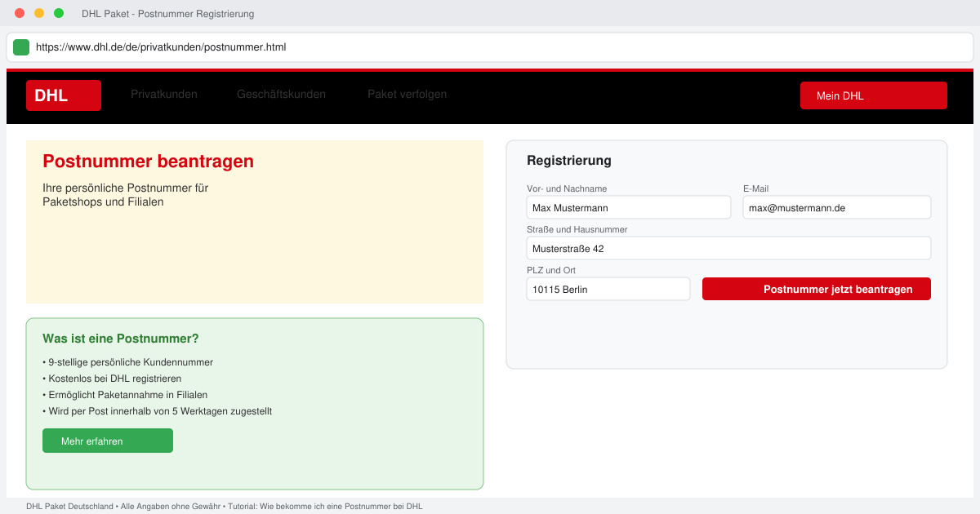Focus the Vor- und Nachname field
The height and width of the screenshot is (514, 980).
coord(629,207)
